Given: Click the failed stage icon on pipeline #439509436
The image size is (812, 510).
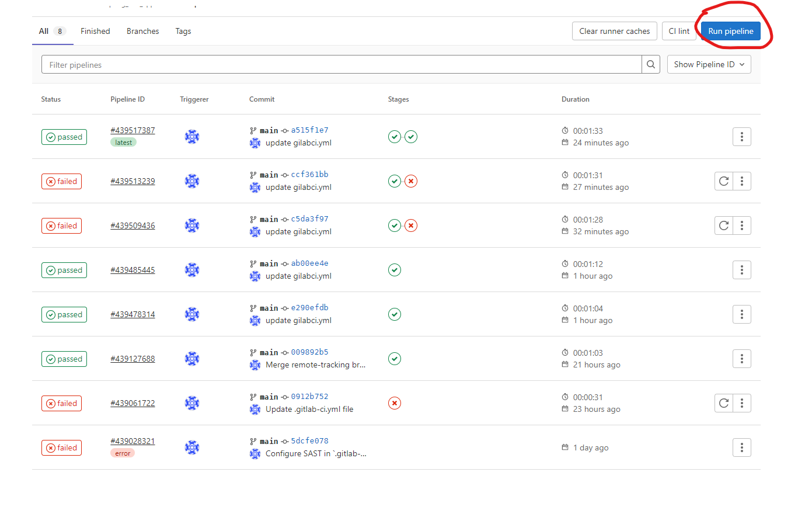Looking at the screenshot, I should tap(411, 225).
